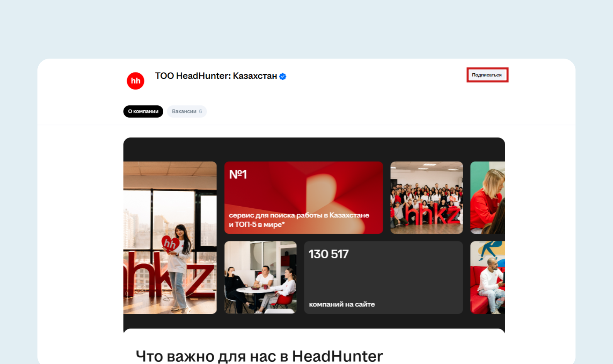
Task: Click the red hh company logo
Action: pos(135,81)
